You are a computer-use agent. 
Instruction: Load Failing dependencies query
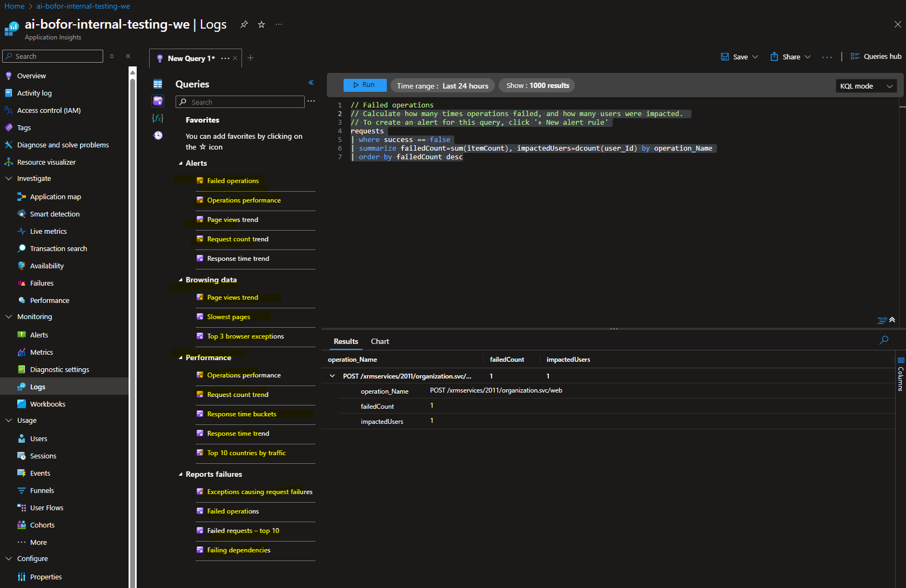point(239,550)
